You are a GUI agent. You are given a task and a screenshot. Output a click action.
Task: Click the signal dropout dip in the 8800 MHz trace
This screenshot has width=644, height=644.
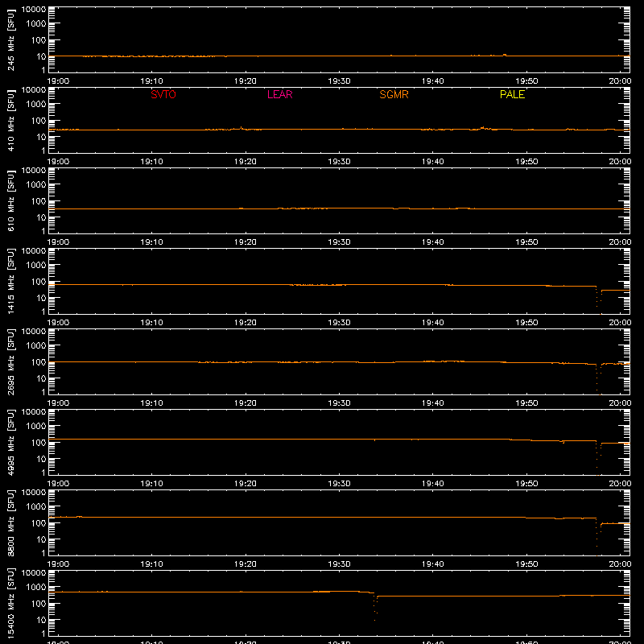click(598, 537)
